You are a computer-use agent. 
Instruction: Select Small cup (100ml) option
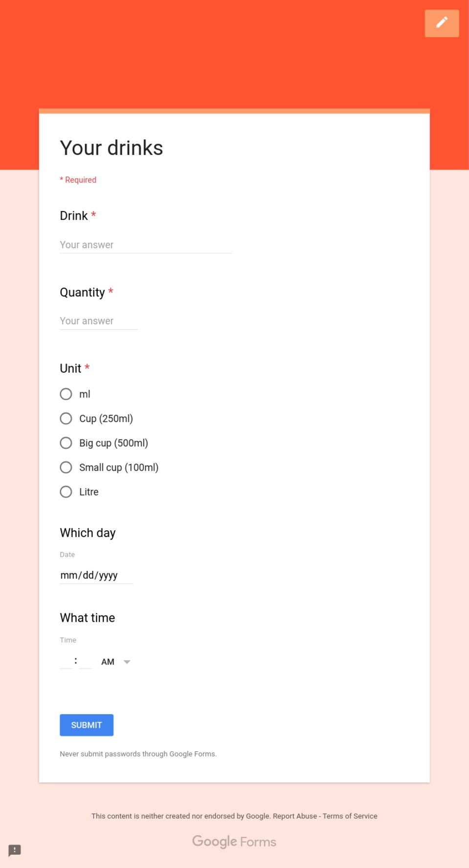coord(65,467)
